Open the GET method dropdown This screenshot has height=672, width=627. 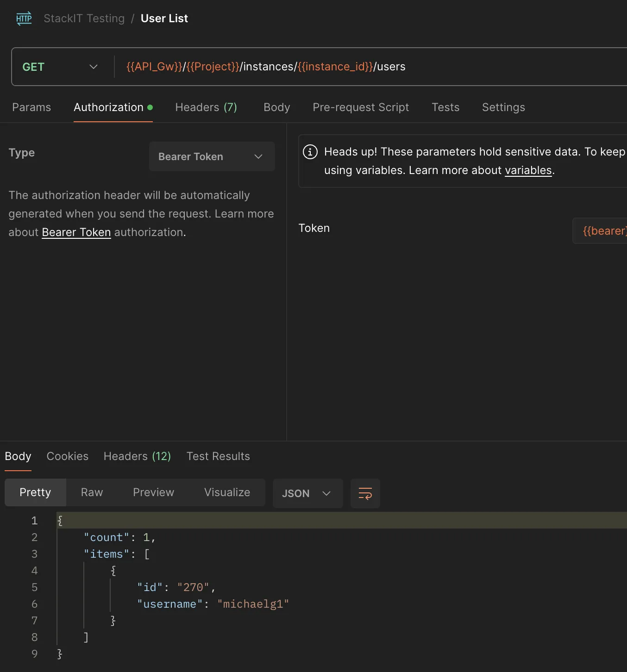[x=60, y=67]
